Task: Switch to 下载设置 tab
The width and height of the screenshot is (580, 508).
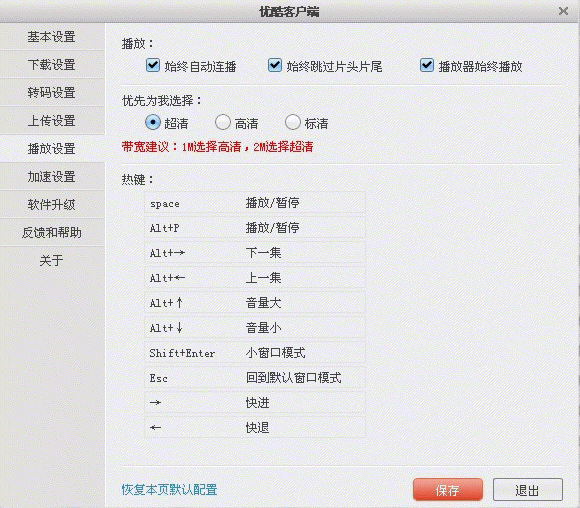Action: [52, 65]
